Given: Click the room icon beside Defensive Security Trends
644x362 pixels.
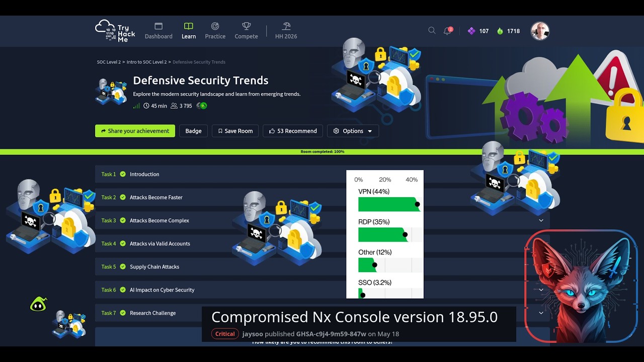Looking at the screenshot, I should tap(111, 92).
